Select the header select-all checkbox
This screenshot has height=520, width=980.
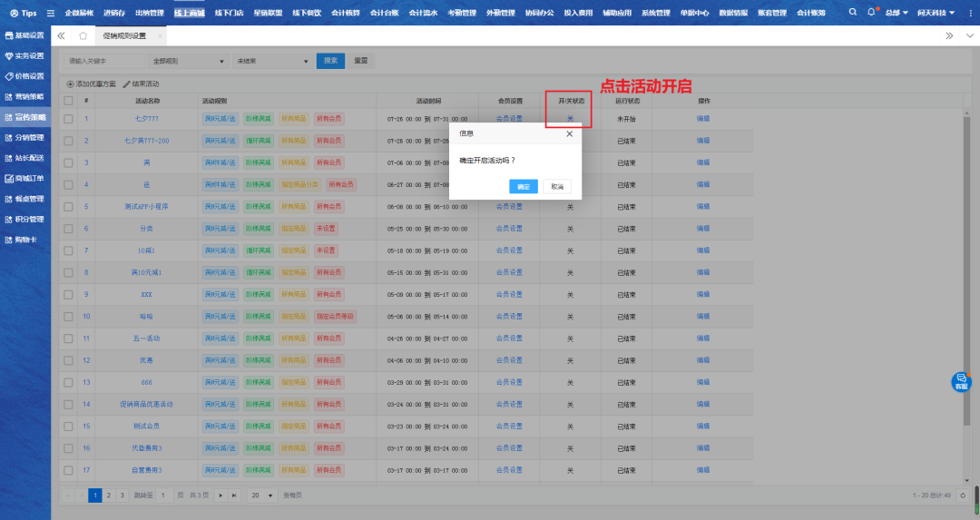[x=68, y=101]
